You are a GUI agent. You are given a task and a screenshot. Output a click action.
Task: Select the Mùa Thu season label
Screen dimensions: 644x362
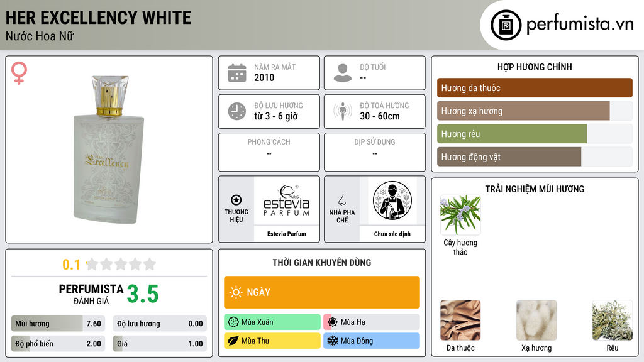pyautogui.click(x=255, y=341)
